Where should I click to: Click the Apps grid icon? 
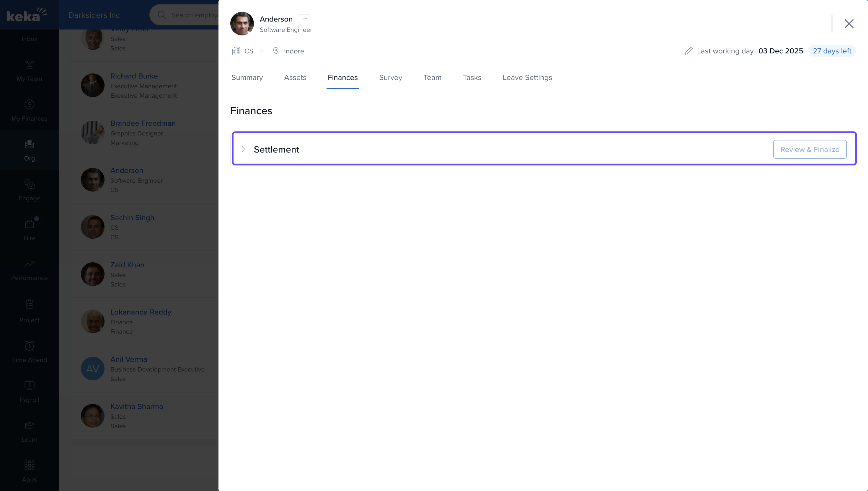tap(29, 465)
